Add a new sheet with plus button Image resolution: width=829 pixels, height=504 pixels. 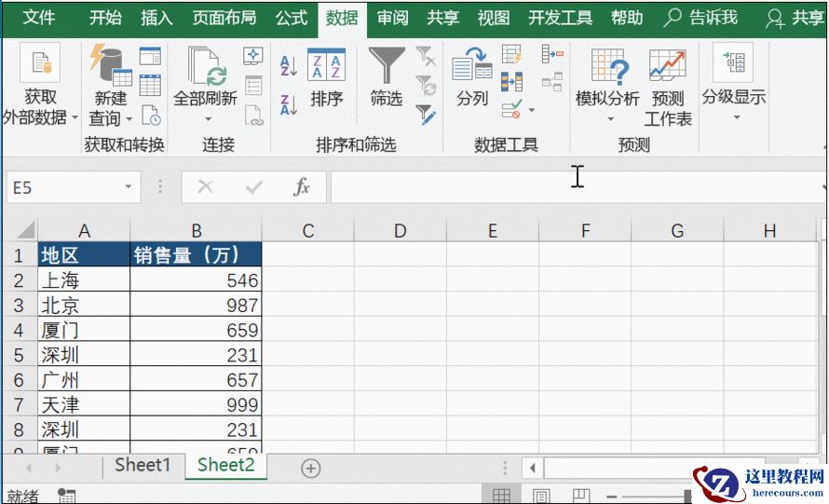tap(311, 468)
